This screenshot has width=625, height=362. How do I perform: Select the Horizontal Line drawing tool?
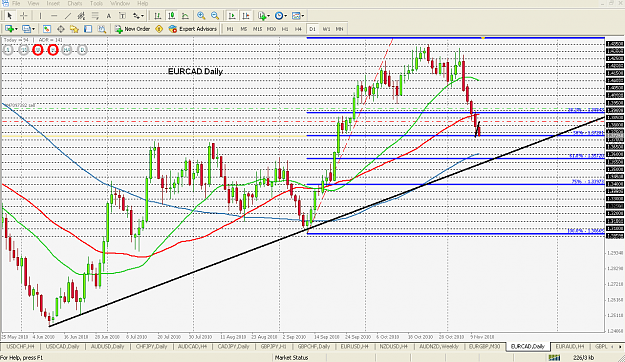54,16
